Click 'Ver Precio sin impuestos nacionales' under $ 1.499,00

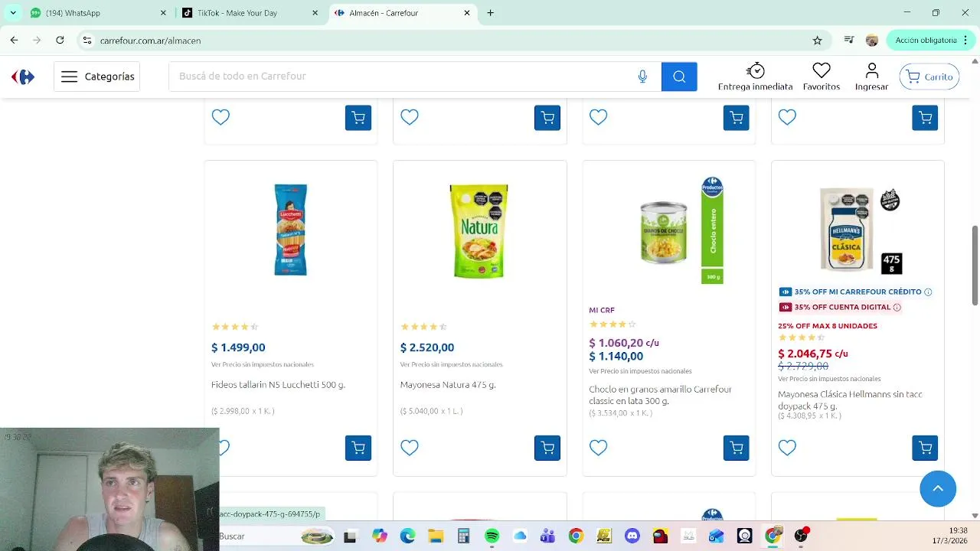click(x=263, y=364)
